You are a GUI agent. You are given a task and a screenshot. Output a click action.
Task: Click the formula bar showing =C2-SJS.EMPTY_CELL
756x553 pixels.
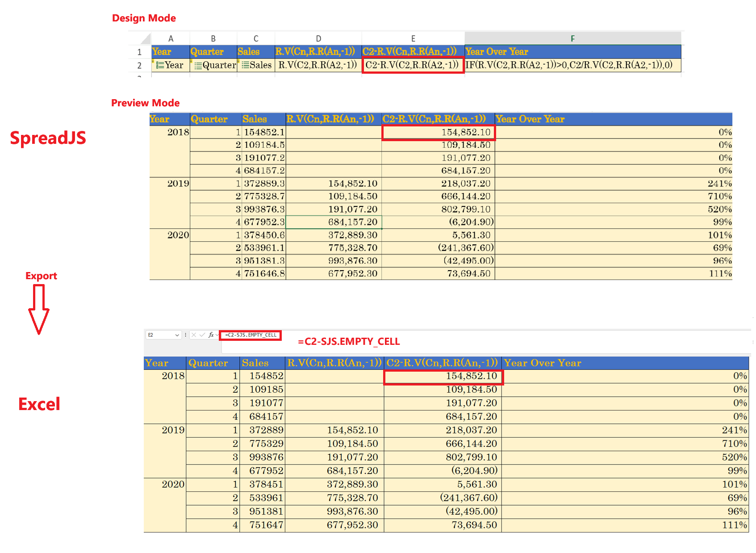(x=251, y=335)
